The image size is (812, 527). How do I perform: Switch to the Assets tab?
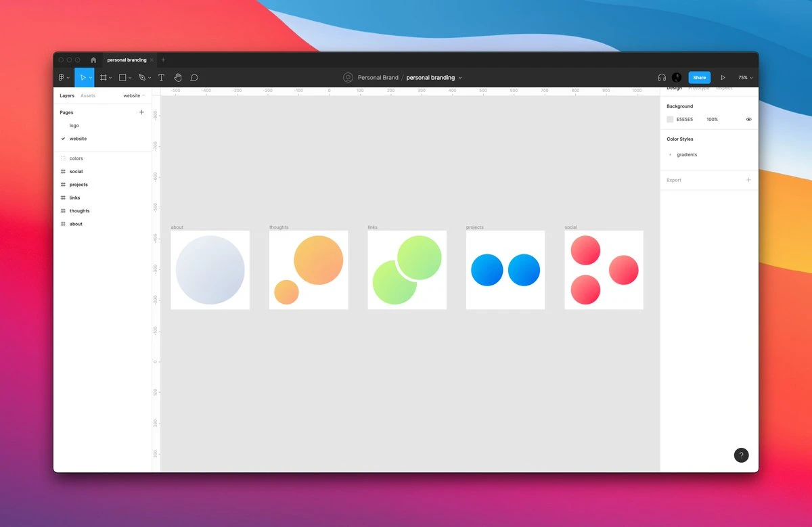88,96
